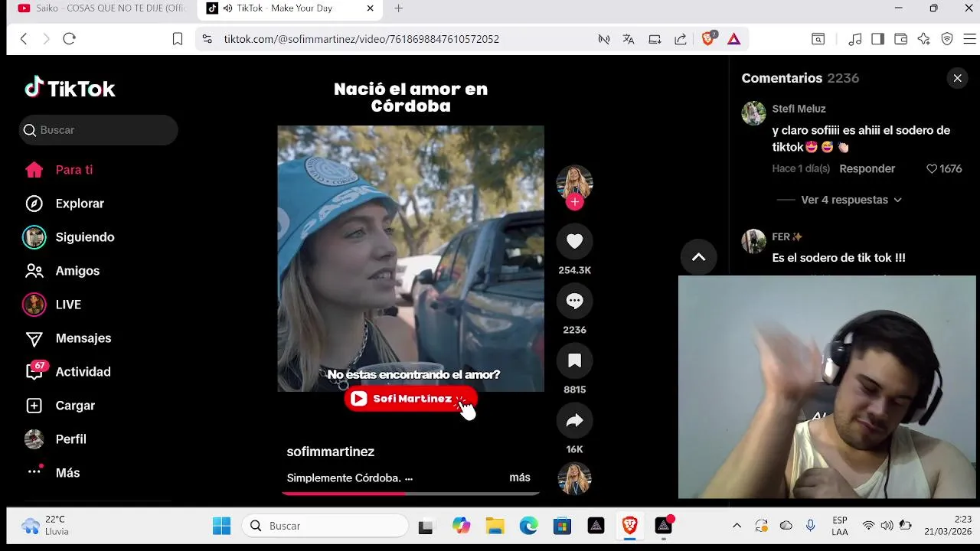Focus the TikTok Buscar search field
The height and width of the screenshot is (551, 980).
[99, 130]
